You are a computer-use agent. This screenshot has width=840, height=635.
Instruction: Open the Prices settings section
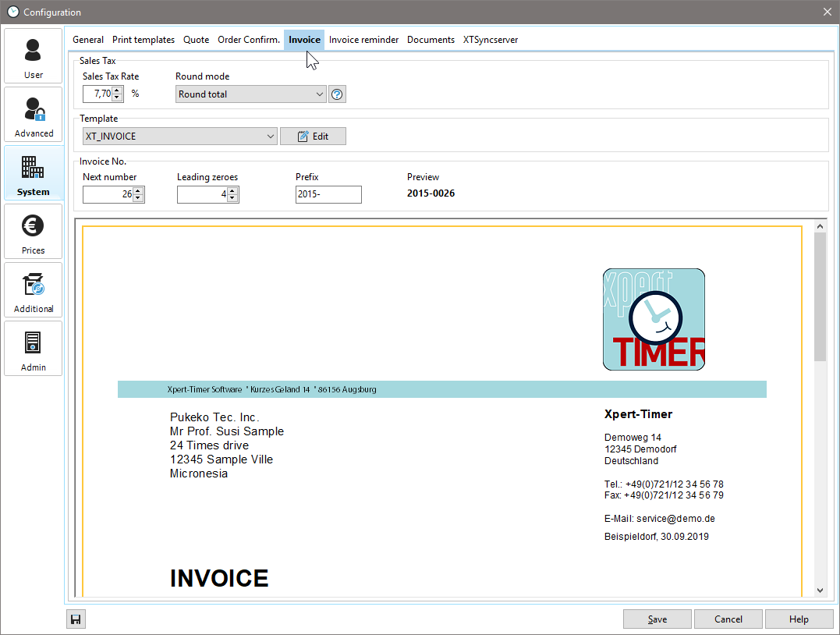[x=34, y=232]
